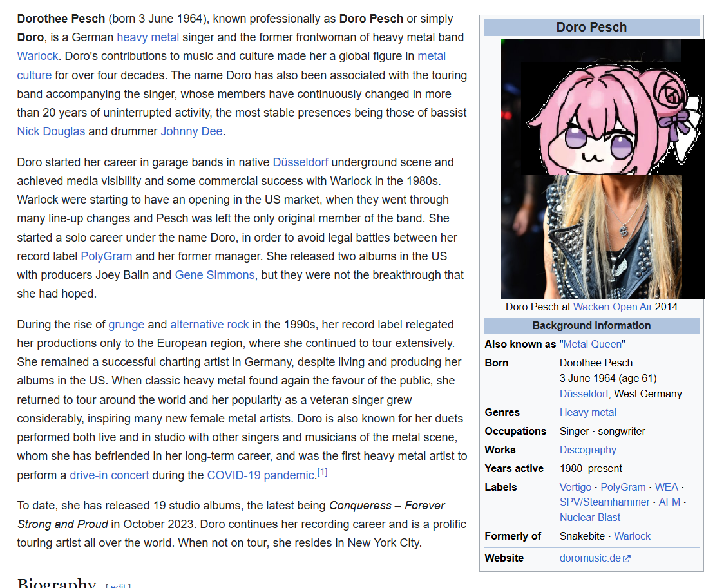This screenshot has height=588, width=715.
Task: Open Warlock link under Formerly of
Action: (632, 536)
